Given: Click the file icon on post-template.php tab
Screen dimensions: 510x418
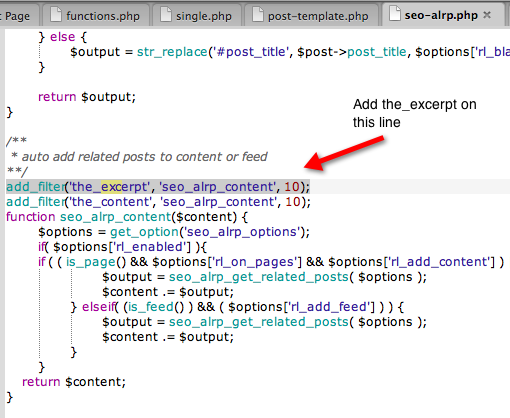Looking at the screenshot, I should [x=258, y=15].
